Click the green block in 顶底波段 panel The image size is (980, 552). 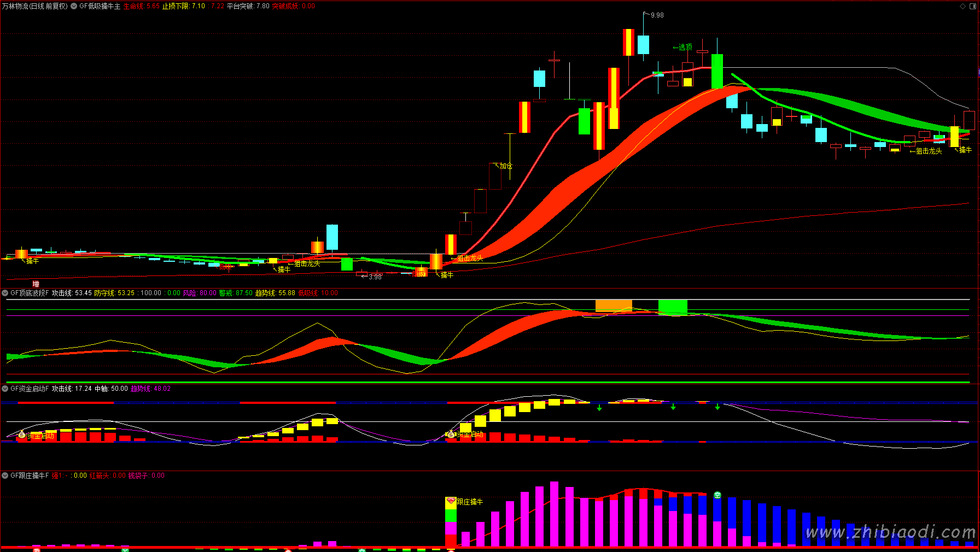tap(673, 307)
